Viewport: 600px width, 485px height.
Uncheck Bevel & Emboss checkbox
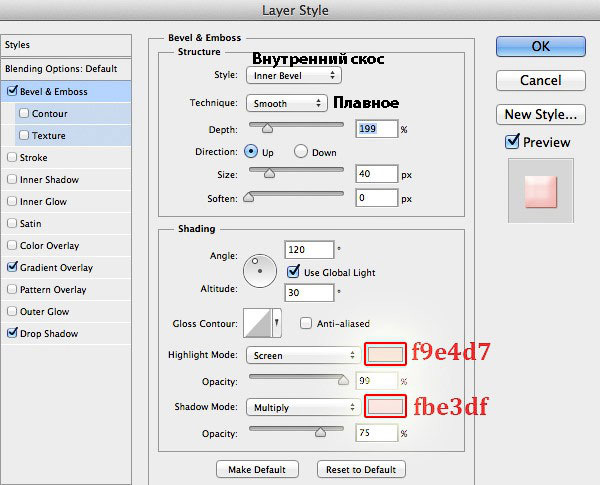(x=12, y=91)
